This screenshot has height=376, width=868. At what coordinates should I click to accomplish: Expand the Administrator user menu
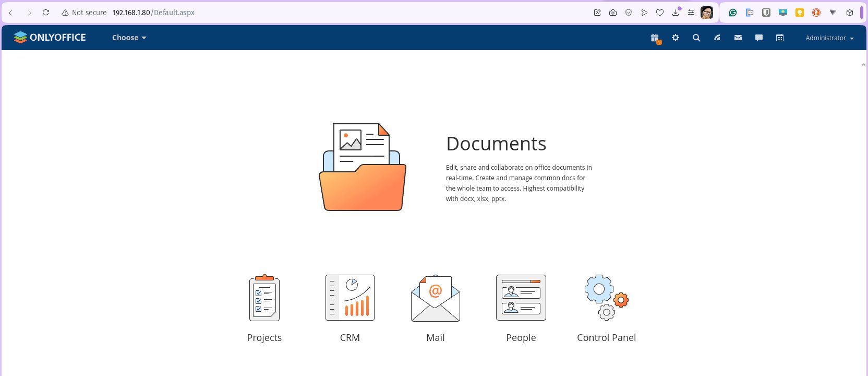point(829,38)
